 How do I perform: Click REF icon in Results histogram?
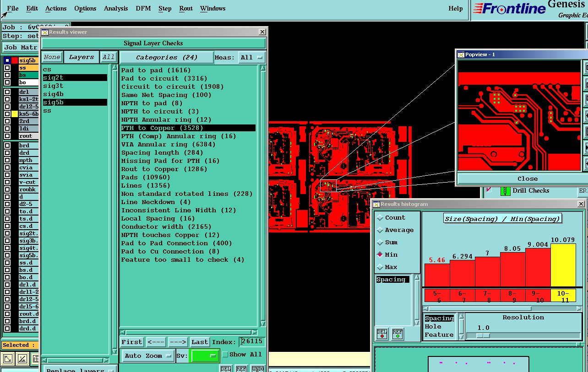coord(397,334)
